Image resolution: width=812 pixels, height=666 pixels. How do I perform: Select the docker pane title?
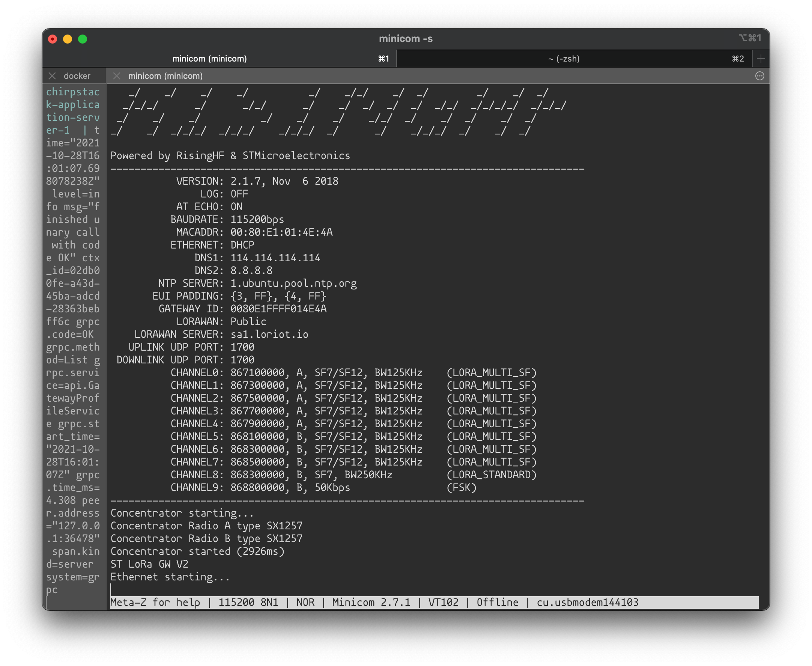(x=77, y=76)
